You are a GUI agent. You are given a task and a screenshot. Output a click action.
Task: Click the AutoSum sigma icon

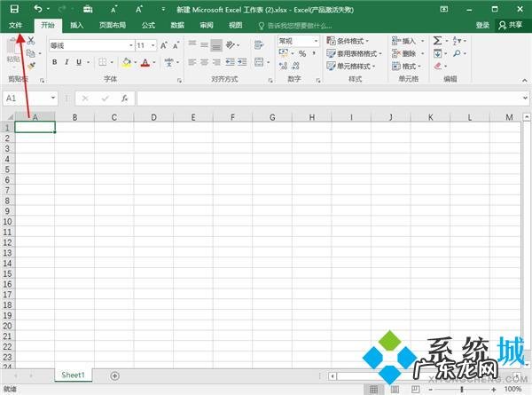coord(437,41)
